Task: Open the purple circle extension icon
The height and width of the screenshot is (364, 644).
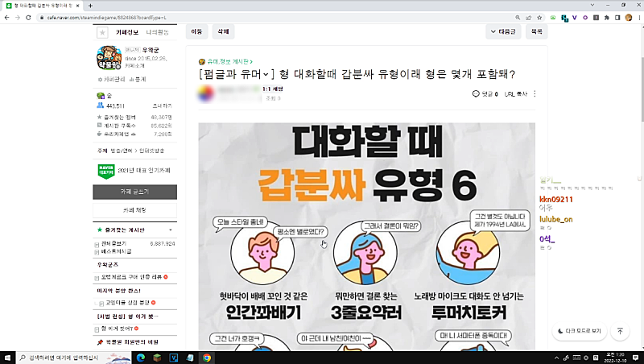Action: [x=585, y=18]
